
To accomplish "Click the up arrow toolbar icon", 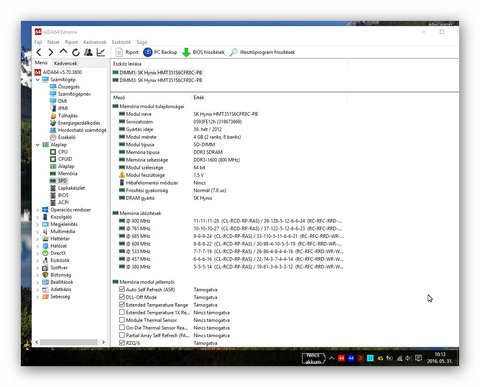I will tap(63, 52).
